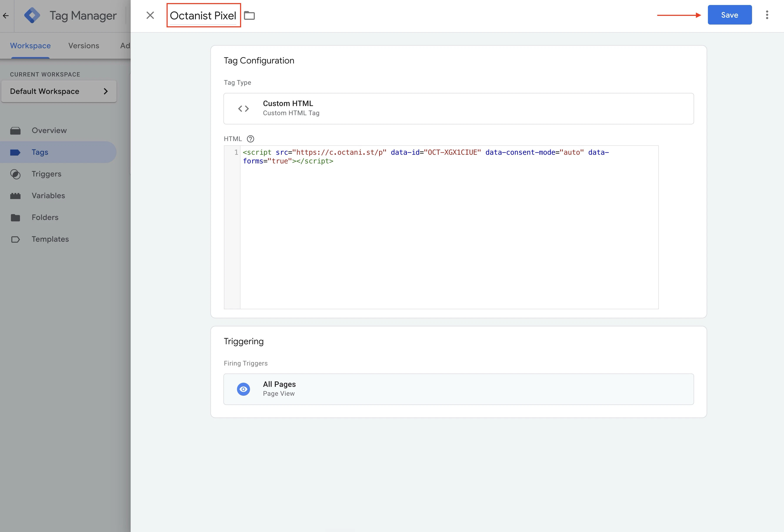
Task: Click the "Page View" trigger type text
Action: pos(279,393)
